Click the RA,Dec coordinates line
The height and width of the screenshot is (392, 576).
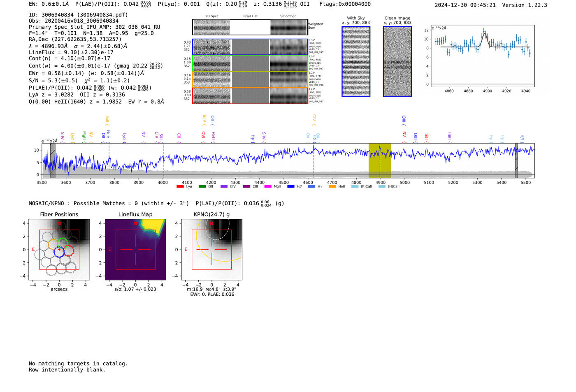(75, 39)
